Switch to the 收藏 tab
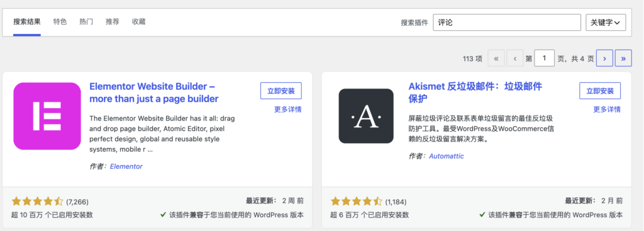 (139, 22)
